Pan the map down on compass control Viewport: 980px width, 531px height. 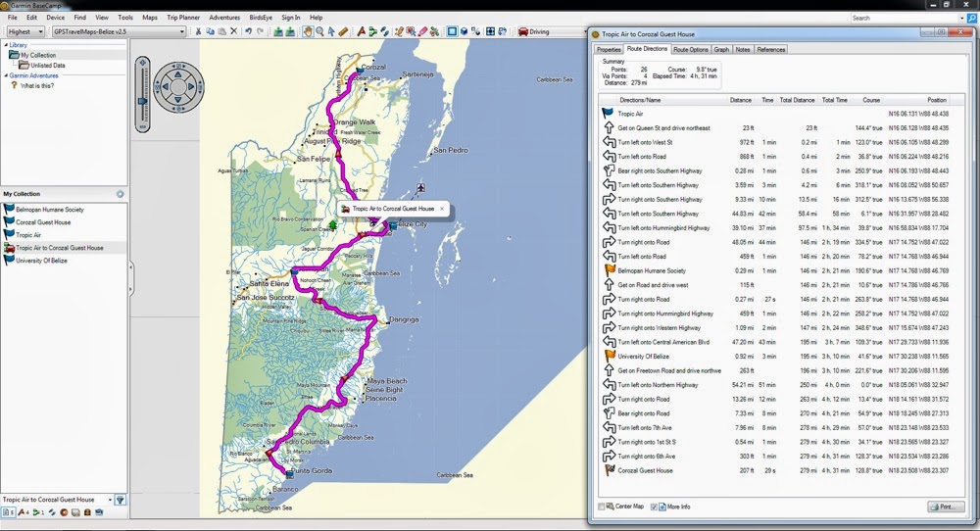coord(178,99)
